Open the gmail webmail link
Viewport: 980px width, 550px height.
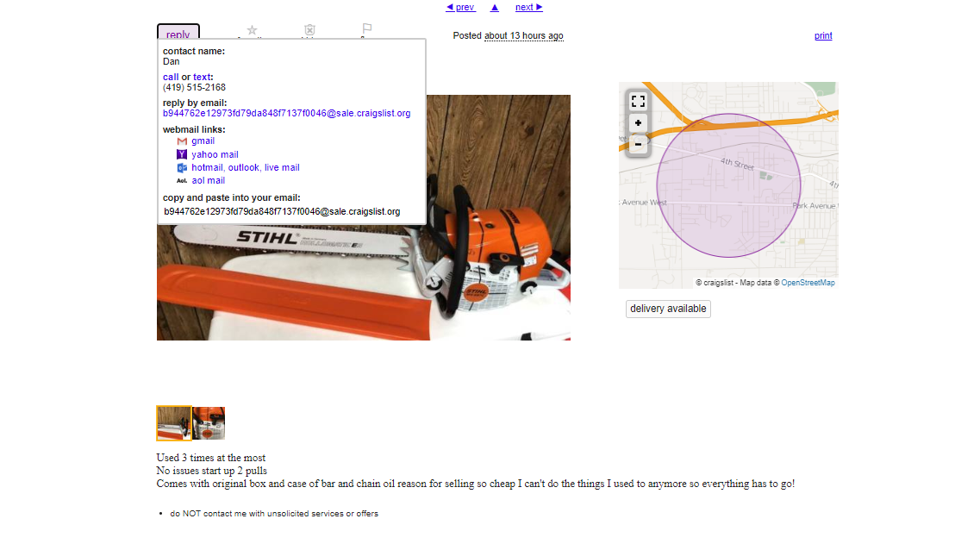203,141
